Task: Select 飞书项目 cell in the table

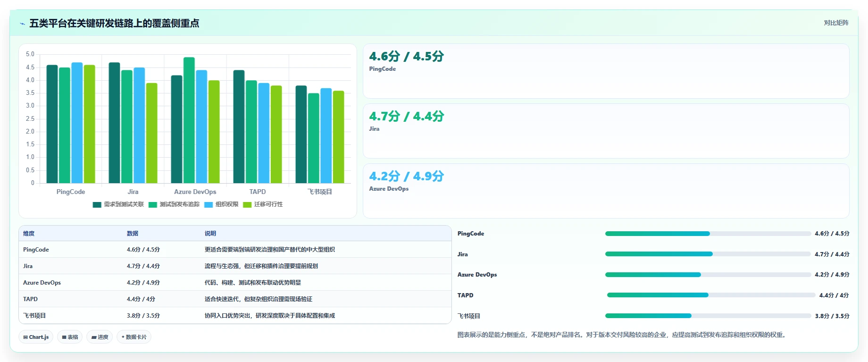Action: (x=34, y=316)
